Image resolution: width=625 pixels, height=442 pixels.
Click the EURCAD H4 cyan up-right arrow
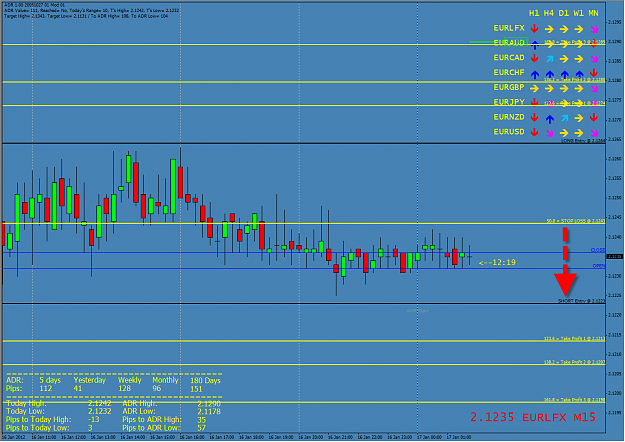550,59
